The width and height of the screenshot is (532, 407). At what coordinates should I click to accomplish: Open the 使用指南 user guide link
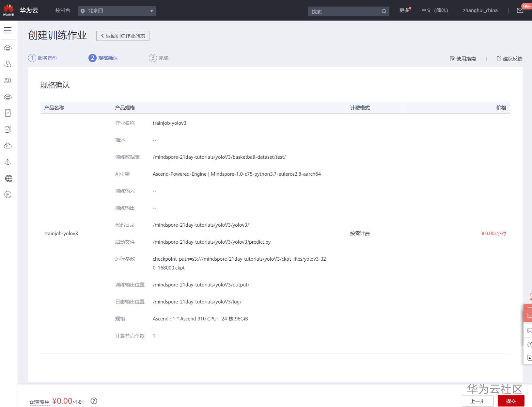(463, 58)
